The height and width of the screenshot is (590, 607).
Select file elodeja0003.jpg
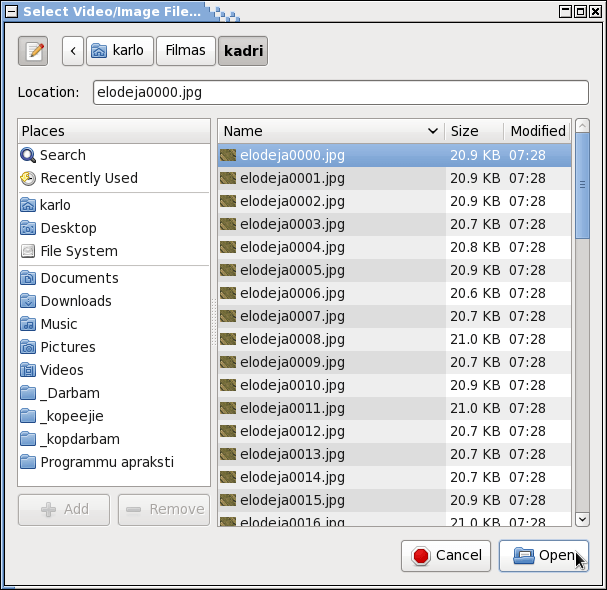pos(394,224)
